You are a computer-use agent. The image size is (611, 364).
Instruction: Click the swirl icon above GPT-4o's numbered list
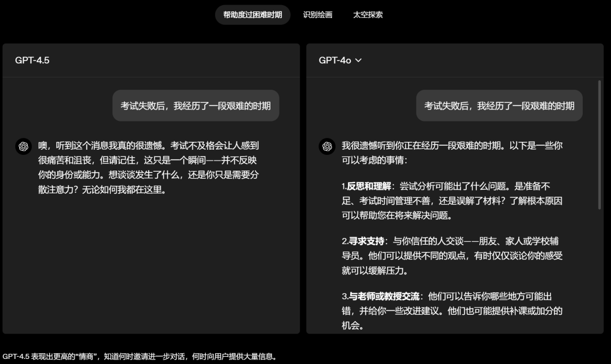[326, 146]
